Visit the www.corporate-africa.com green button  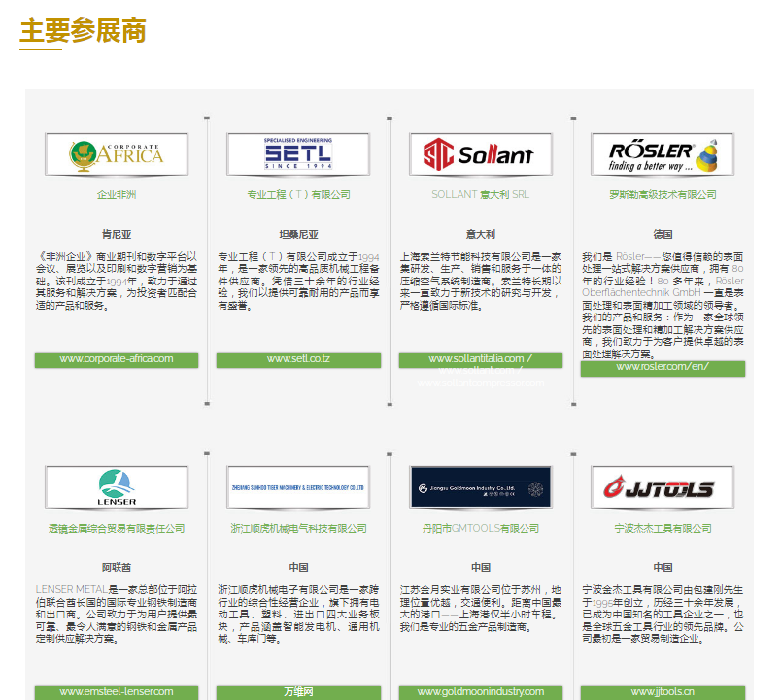point(117,359)
